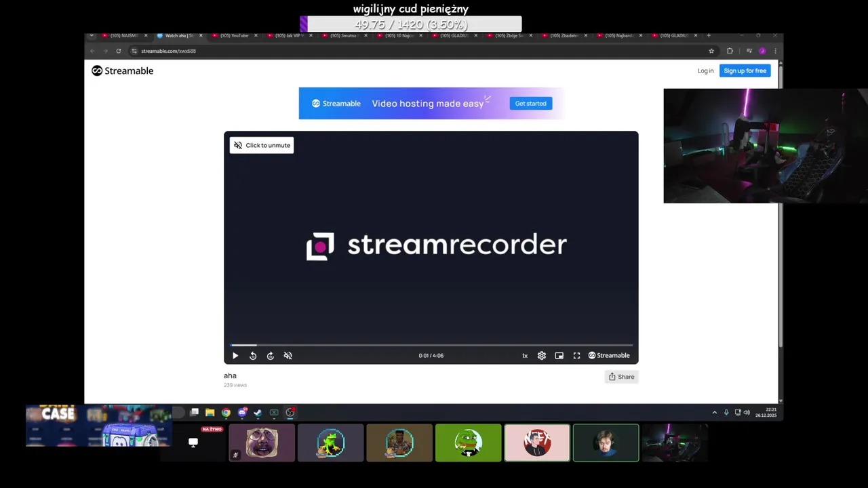
Task: Open File Explorer from the taskbar
Action: coord(210,412)
